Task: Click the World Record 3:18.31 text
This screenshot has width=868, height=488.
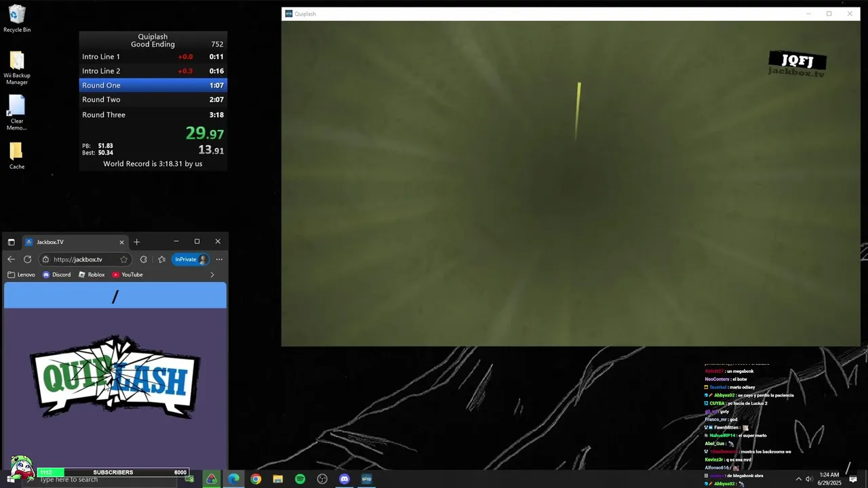Action: pos(153,163)
